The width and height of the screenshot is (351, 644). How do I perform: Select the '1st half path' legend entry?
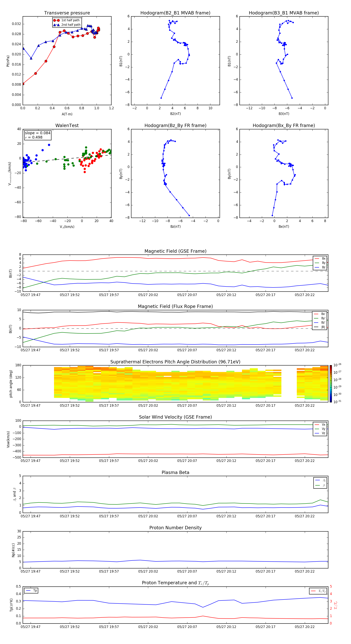click(x=67, y=20)
